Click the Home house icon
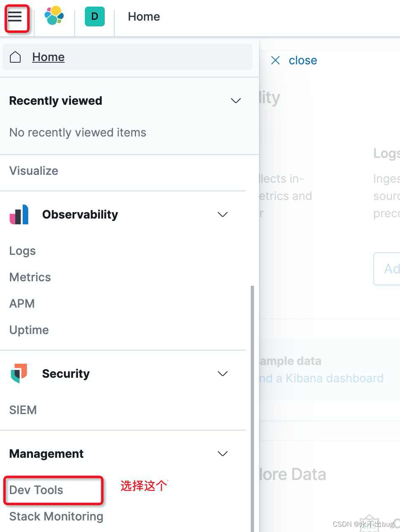The width and height of the screenshot is (400, 532). pyautogui.click(x=15, y=57)
